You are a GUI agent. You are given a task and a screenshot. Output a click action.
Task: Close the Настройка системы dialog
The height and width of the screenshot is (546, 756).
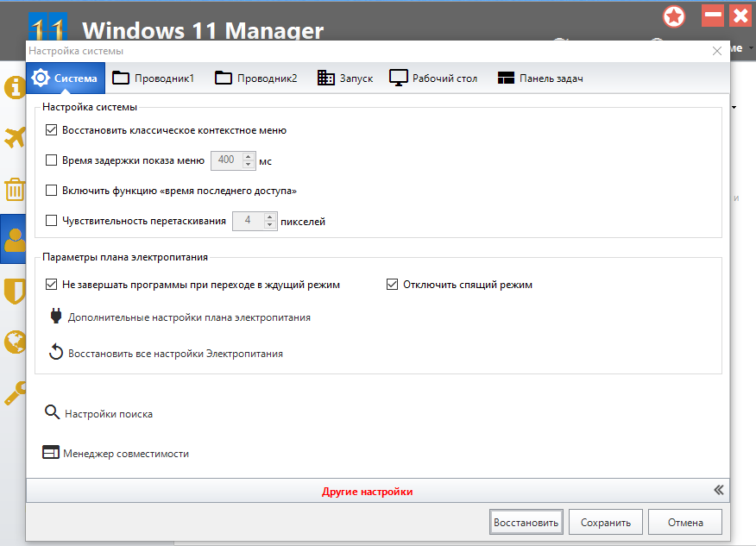point(717,51)
